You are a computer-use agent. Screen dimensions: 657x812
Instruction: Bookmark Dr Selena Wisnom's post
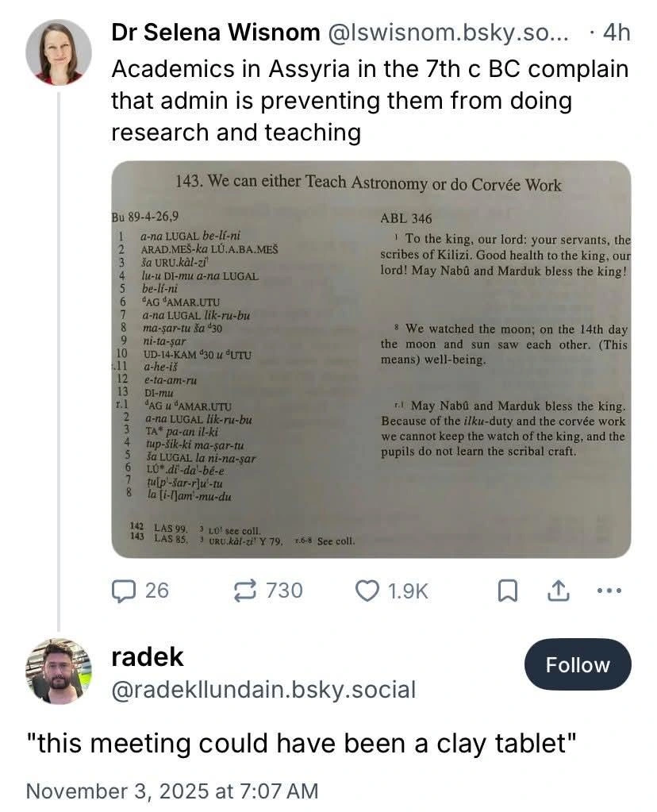(x=509, y=591)
